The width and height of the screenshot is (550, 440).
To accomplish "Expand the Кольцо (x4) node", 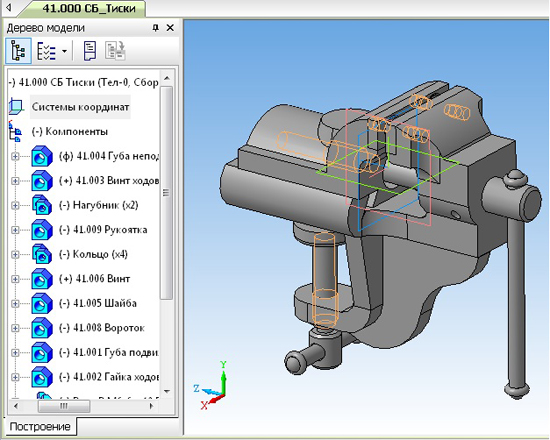I will pos(15,255).
